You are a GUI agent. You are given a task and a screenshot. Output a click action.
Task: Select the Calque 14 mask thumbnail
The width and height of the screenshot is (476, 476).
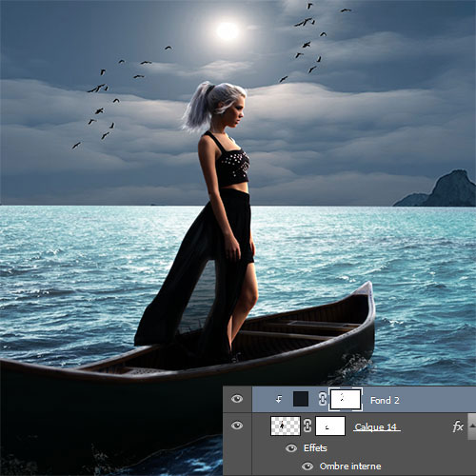tap(330, 426)
